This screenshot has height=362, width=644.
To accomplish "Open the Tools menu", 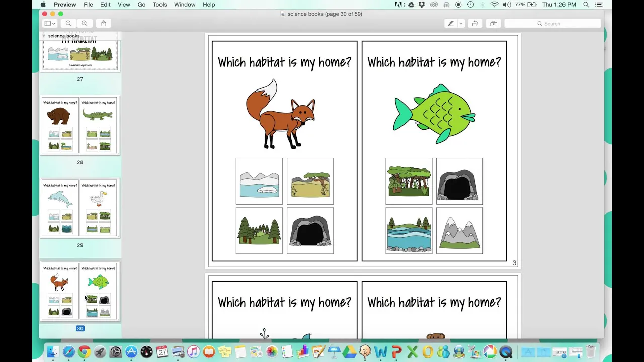I will (x=159, y=4).
